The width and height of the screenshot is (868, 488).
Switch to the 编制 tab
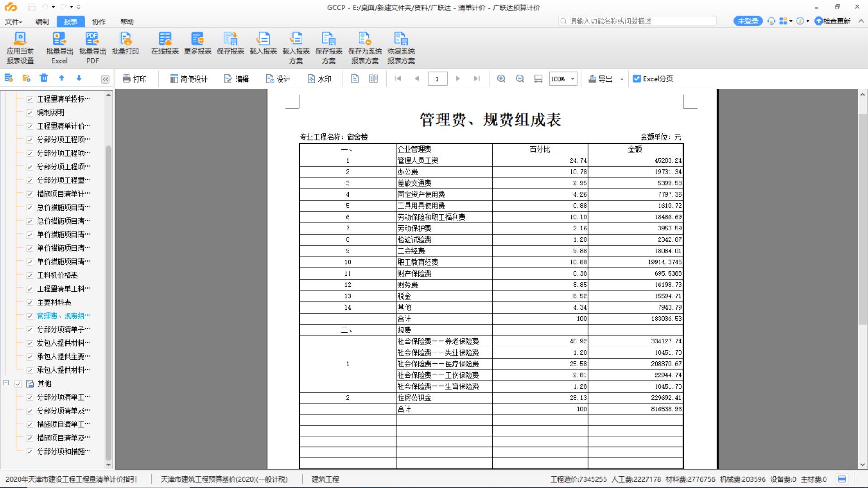42,22
